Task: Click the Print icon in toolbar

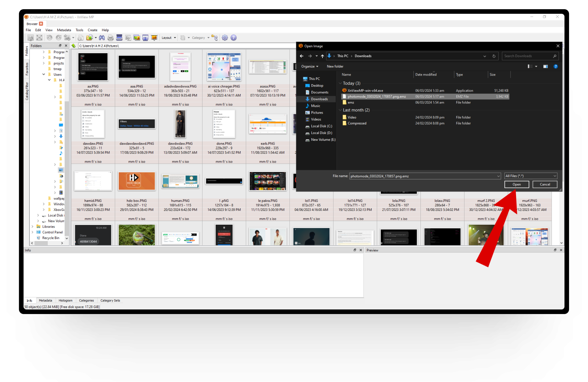Action: coord(111,38)
